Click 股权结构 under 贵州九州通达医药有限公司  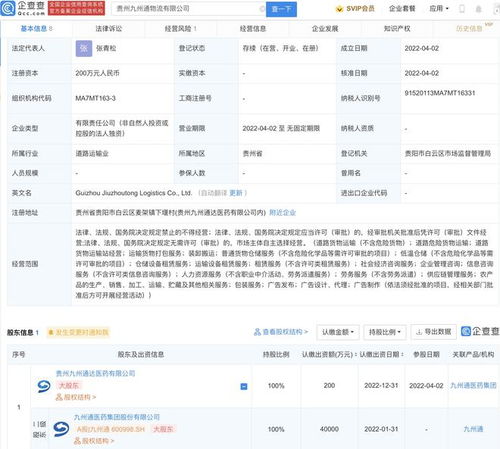(x=76, y=397)
